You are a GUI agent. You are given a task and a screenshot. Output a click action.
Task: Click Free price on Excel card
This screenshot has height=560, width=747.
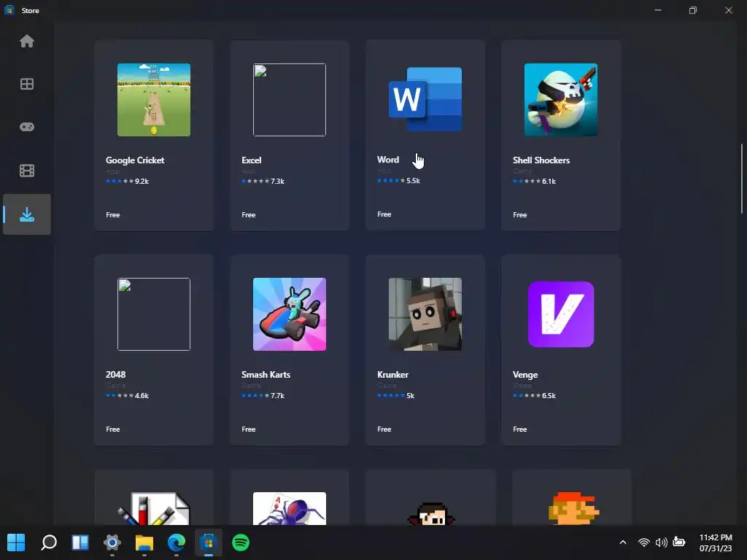click(249, 215)
